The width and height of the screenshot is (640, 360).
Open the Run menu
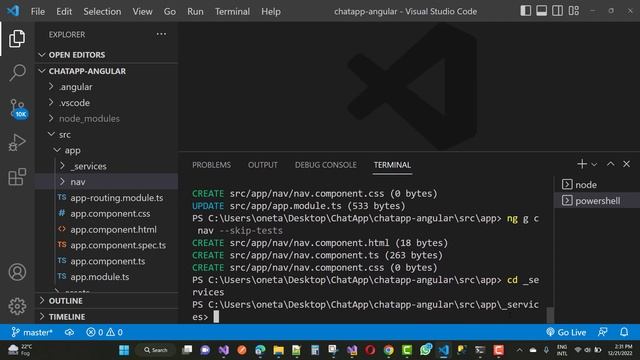coord(195,11)
